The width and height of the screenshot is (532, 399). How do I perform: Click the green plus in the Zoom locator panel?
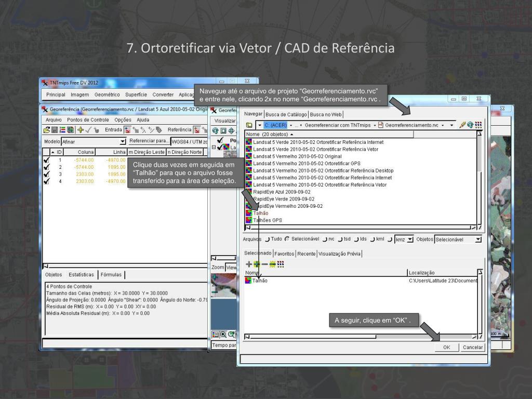215,278
